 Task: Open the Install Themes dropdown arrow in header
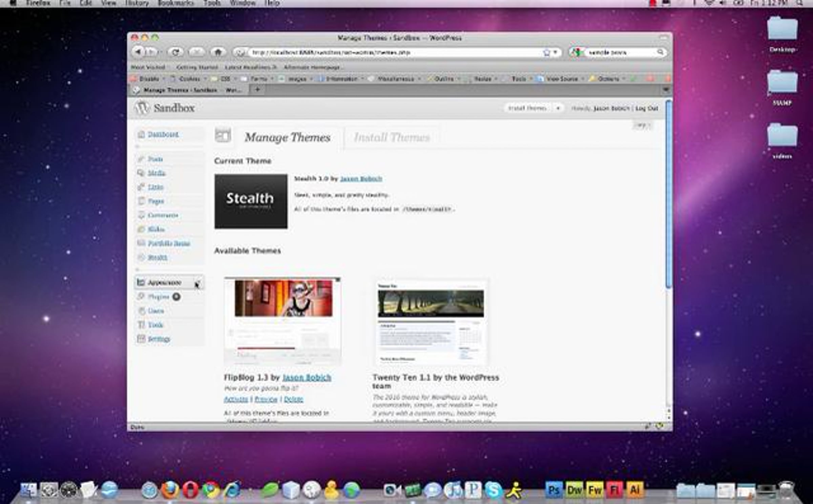pos(558,108)
